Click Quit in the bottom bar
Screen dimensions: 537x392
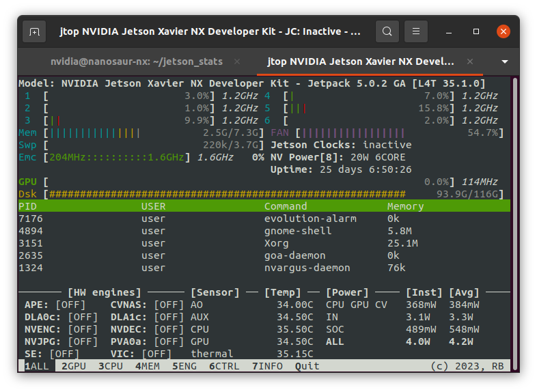click(307, 366)
